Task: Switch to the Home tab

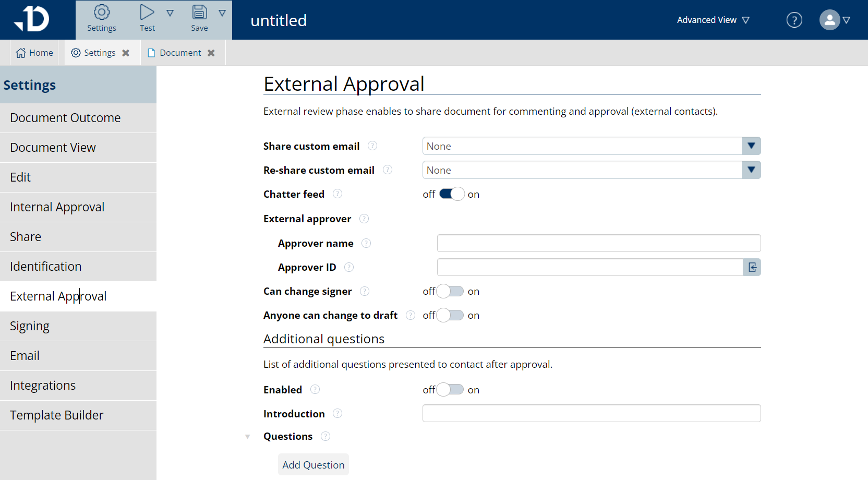Action: tap(34, 52)
